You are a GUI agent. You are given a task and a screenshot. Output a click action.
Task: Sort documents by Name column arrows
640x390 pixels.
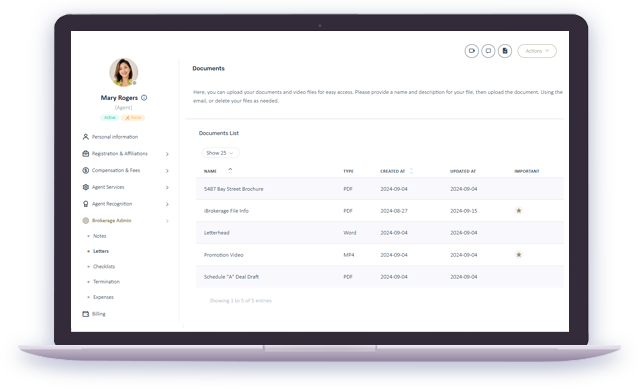tap(230, 171)
